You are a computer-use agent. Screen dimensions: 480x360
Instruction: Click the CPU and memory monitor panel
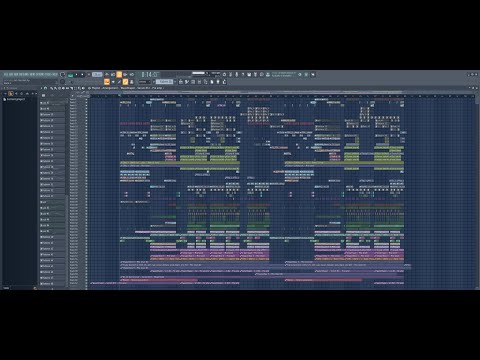click(206, 75)
